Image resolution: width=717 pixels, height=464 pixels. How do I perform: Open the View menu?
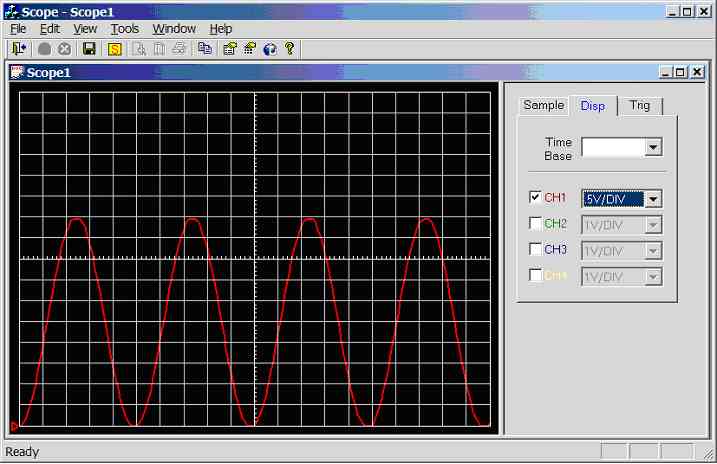pyautogui.click(x=85, y=29)
